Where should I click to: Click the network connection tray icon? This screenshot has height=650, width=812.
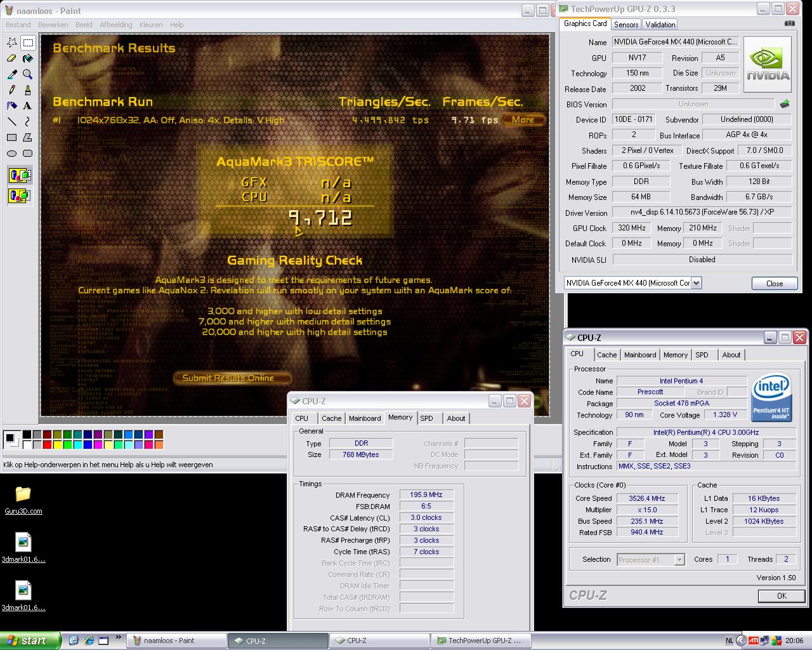(765, 640)
